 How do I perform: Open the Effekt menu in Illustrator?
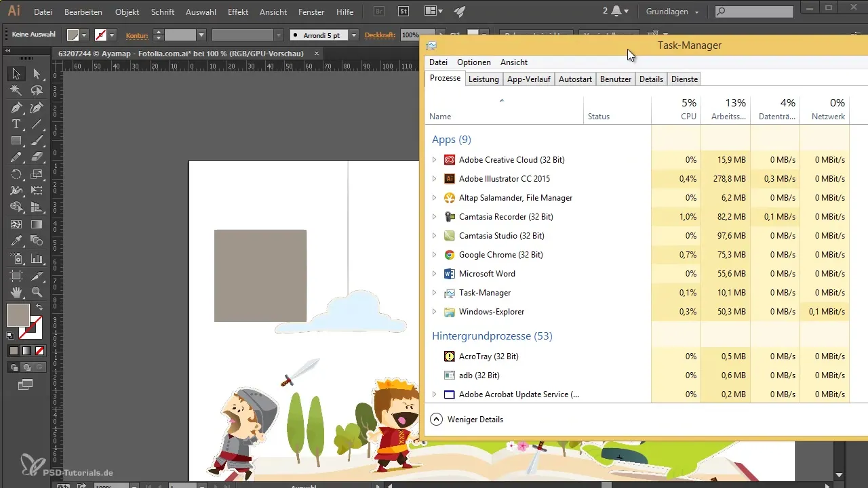tap(238, 12)
